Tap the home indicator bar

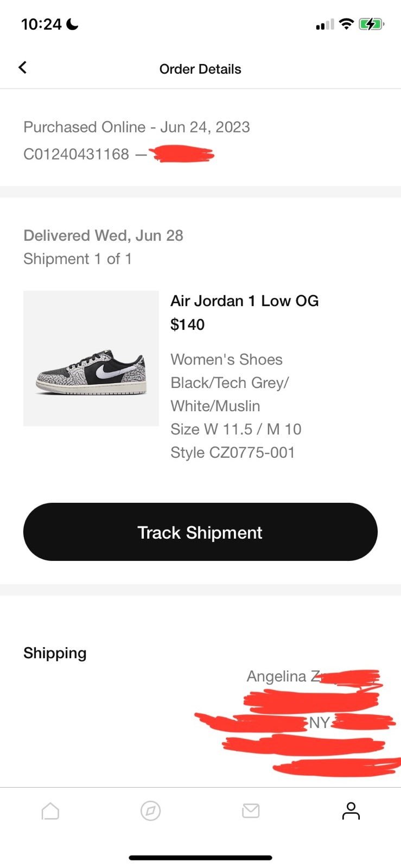coord(200,858)
